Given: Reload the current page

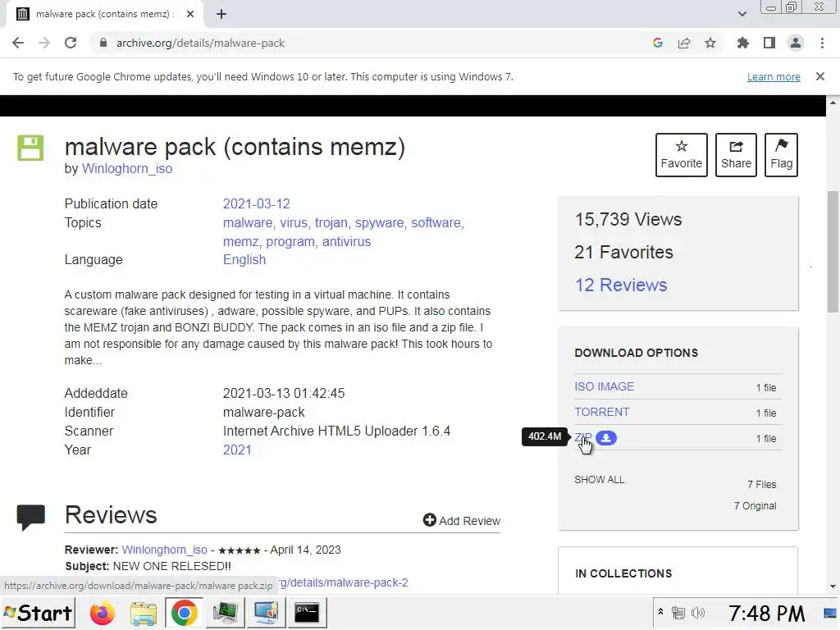Looking at the screenshot, I should click(x=71, y=43).
